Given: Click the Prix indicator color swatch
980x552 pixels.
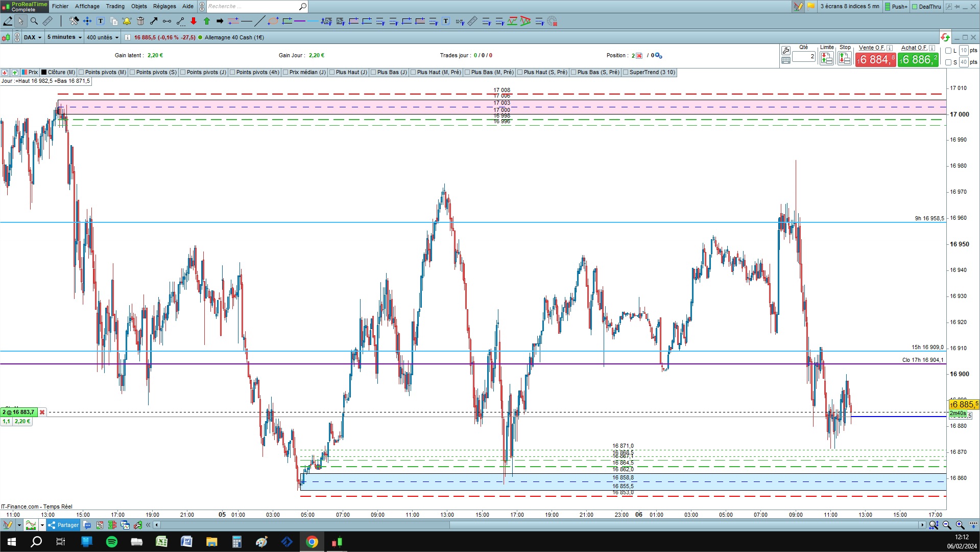Looking at the screenshot, I should 25,73.
